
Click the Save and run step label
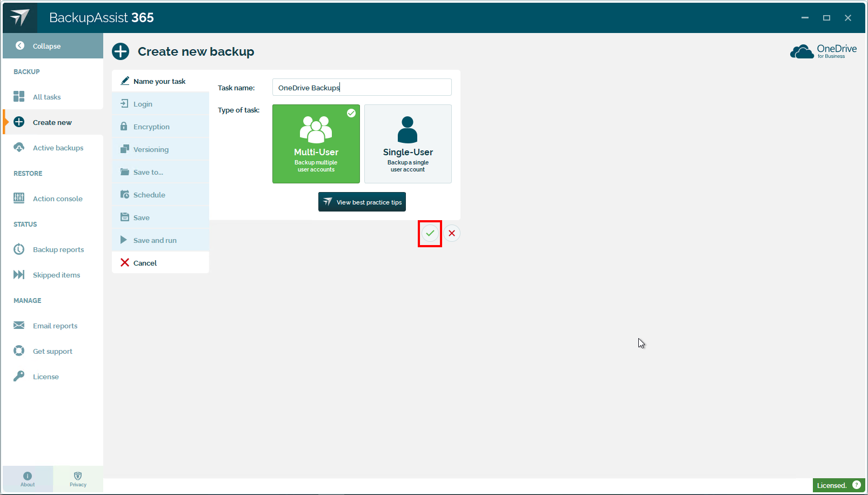point(155,240)
